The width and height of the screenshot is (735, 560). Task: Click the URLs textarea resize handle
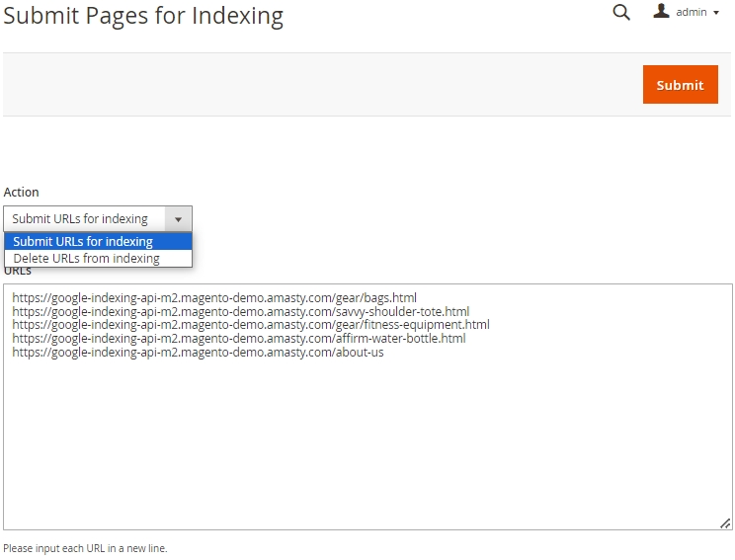click(725, 523)
